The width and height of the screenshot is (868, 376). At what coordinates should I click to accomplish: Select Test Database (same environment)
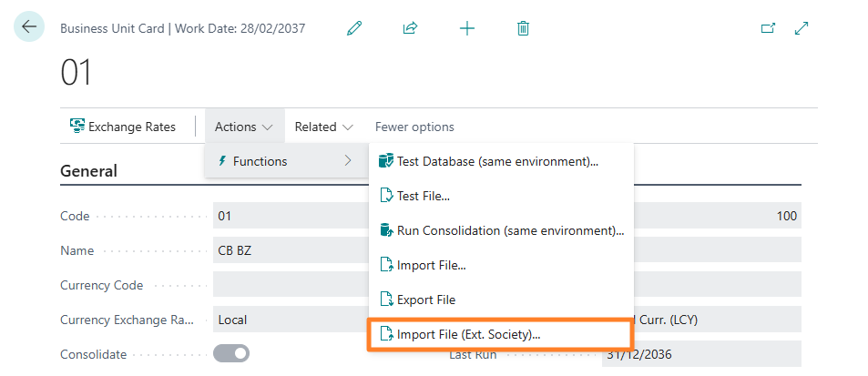pos(497,161)
